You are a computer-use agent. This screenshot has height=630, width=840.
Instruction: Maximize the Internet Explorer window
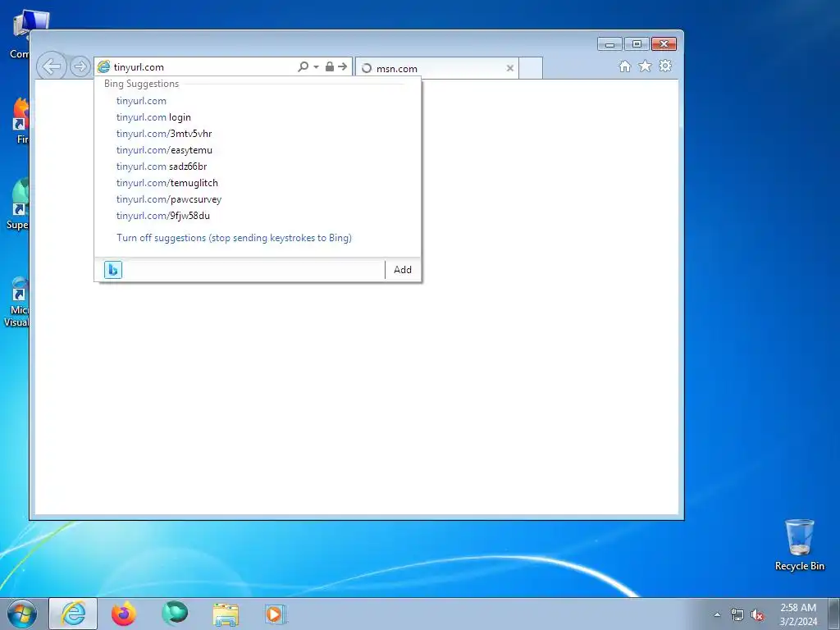tap(637, 44)
